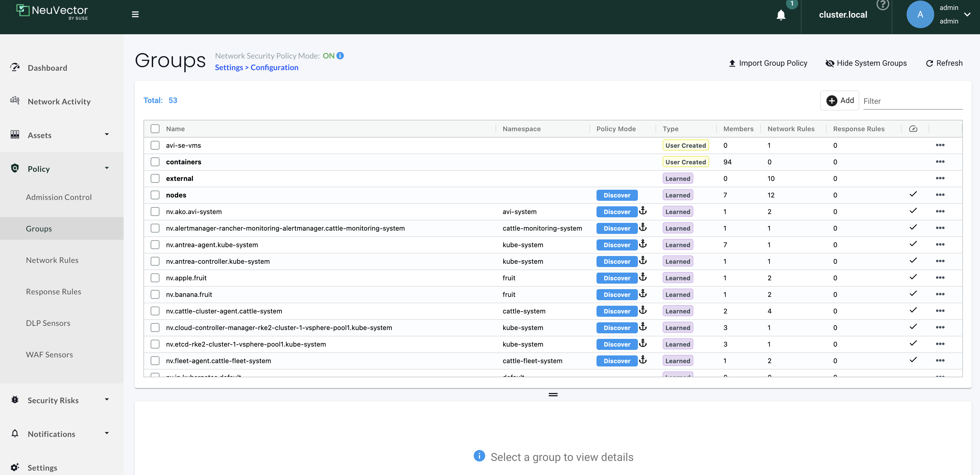Image resolution: width=980 pixels, height=475 pixels.
Task: Click the Add group button
Action: click(840, 101)
